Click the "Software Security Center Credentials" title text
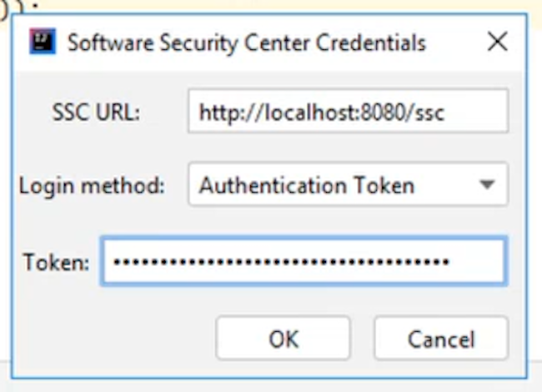542x392 pixels. [247, 43]
